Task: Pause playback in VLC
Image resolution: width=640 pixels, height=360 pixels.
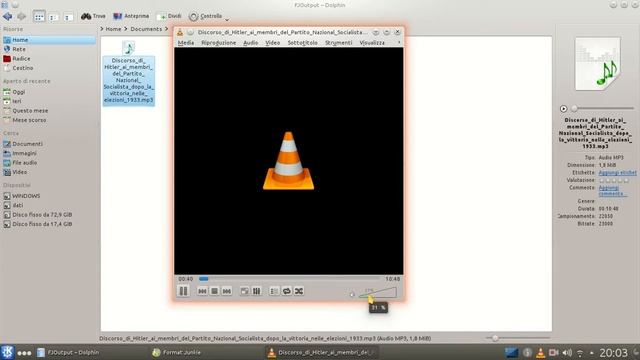Action: (x=183, y=291)
